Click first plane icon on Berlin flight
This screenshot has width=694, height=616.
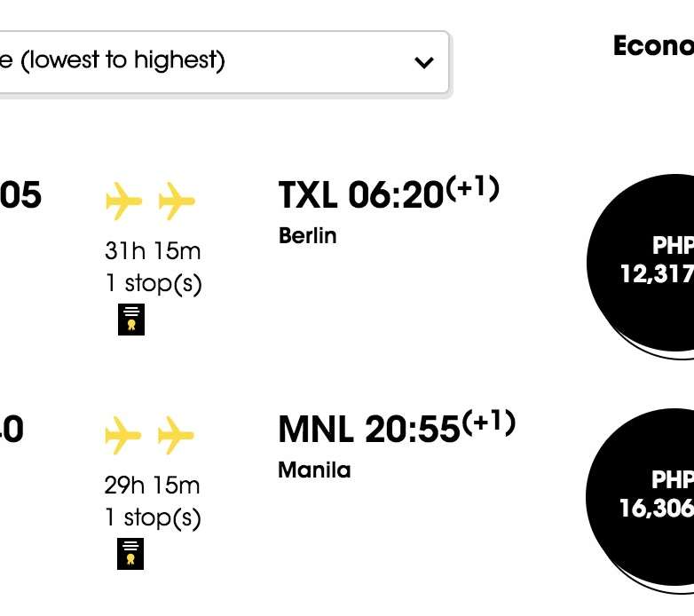click(x=123, y=201)
